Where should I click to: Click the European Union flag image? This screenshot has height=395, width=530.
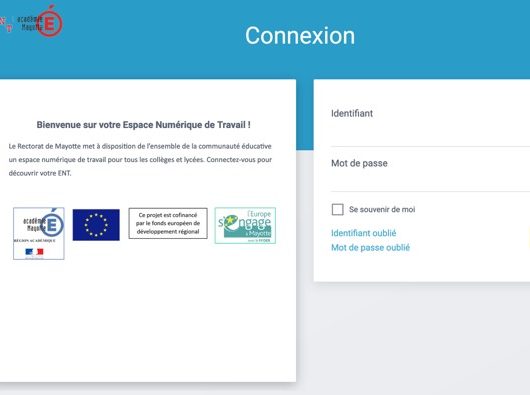pos(96,225)
